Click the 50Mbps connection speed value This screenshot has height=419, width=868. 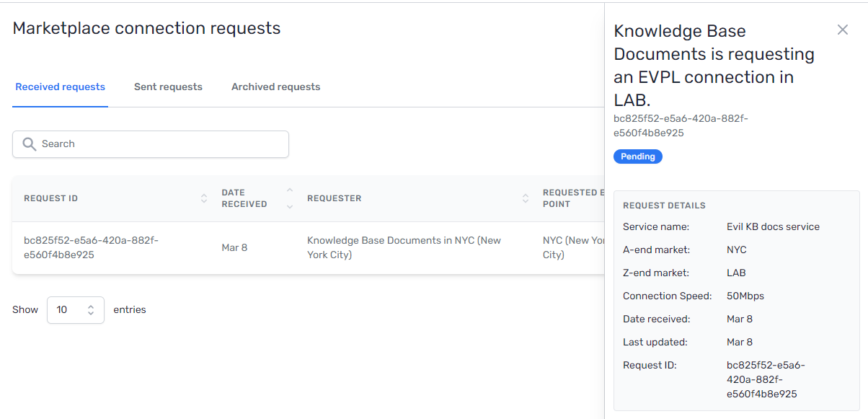coord(745,296)
